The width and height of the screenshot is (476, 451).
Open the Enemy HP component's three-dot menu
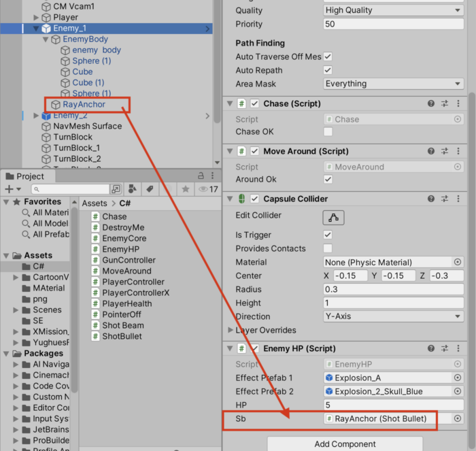coord(458,348)
